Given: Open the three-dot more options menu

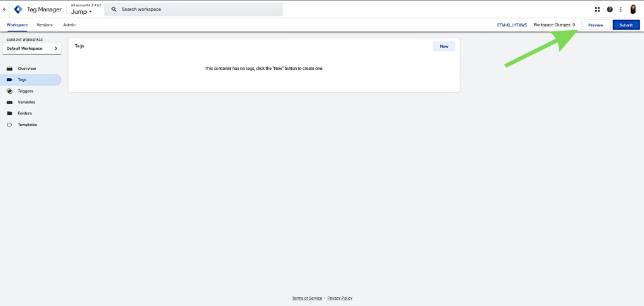Looking at the screenshot, I should [621, 9].
